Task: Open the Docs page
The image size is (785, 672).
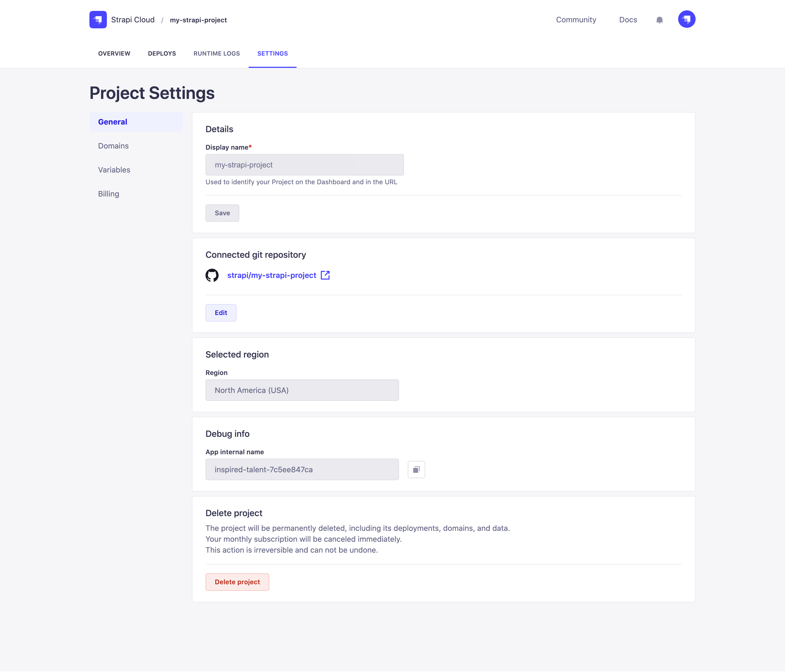Action: [x=628, y=19]
